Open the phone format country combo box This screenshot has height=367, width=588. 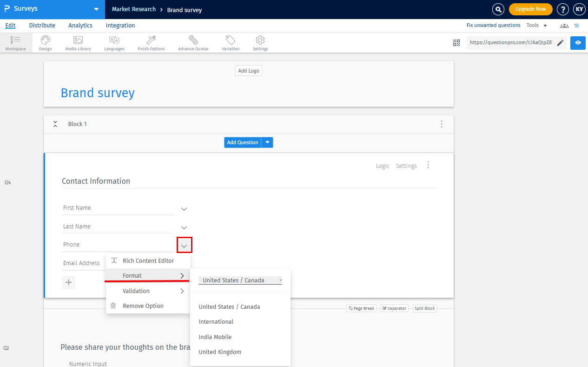pyautogui.click(x=240, y=280)
